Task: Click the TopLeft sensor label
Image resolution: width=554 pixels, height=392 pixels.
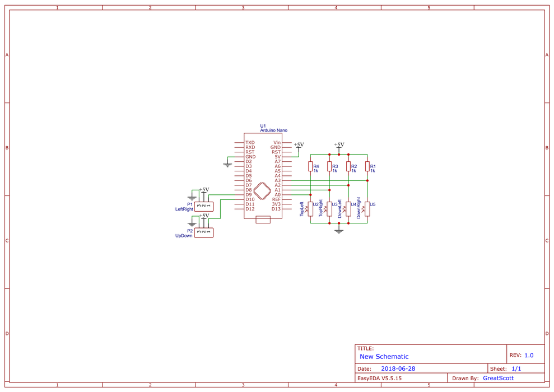Action: [x=302, y=209]
